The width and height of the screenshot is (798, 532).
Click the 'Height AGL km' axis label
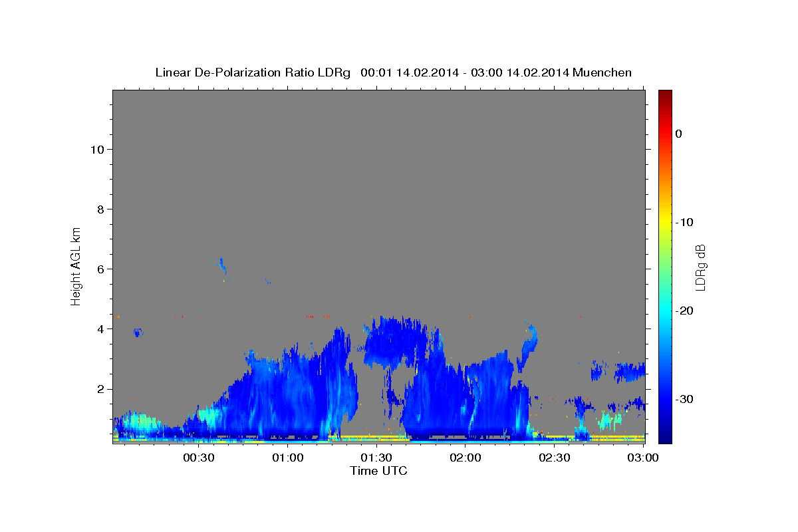click(76, 266)
